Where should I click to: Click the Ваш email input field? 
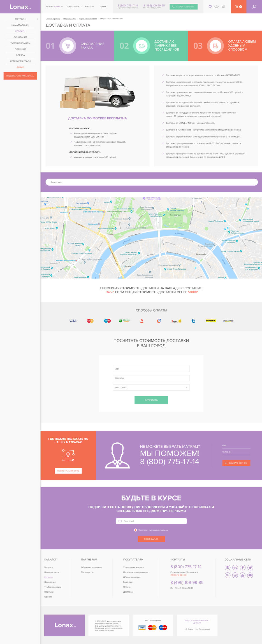(151, 521)
